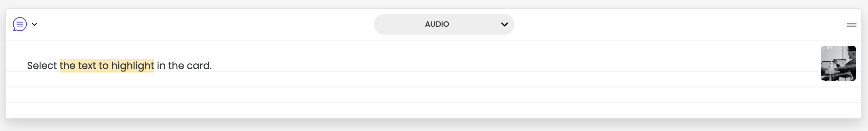Click the empty third line of the card

click(434, 95)
